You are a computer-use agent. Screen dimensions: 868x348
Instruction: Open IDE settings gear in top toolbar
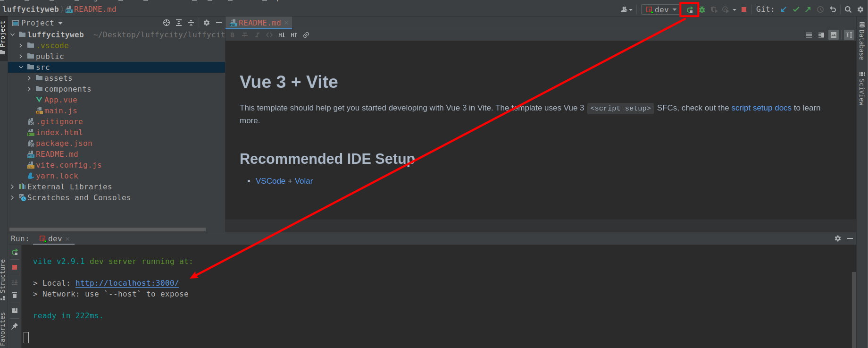coord(860,9)
